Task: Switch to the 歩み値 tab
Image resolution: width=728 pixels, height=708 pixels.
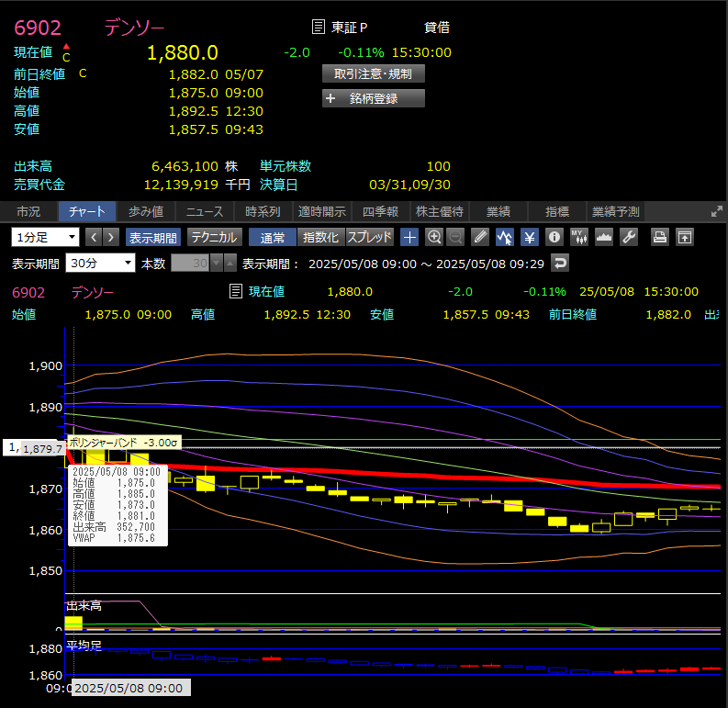Action: 146,211
